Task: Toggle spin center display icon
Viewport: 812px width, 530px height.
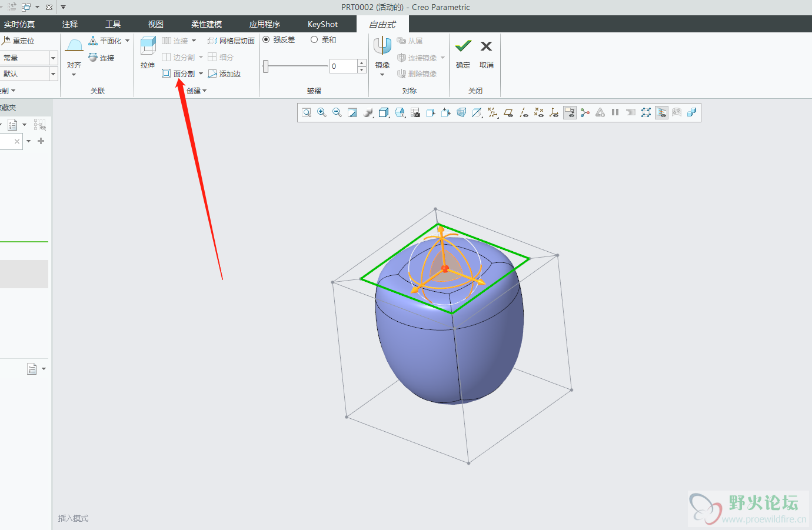Action: pyautogui.click(x=585, y=112)
